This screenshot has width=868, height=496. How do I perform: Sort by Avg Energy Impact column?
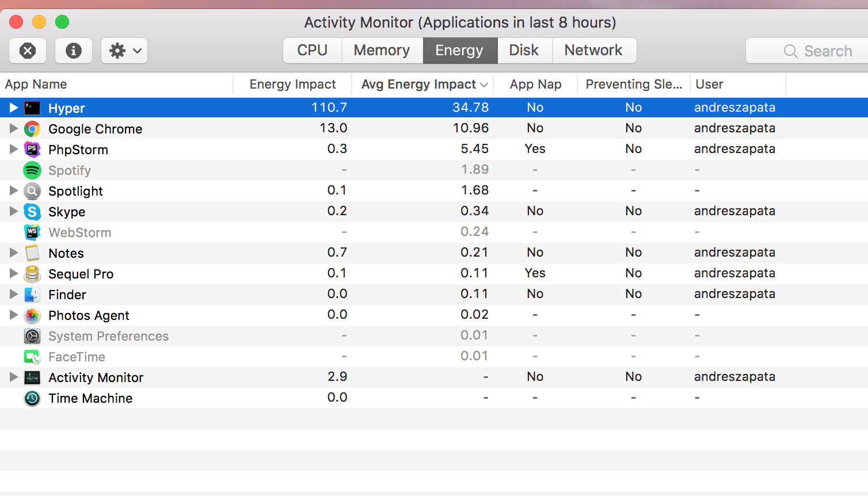click(422, 85)
